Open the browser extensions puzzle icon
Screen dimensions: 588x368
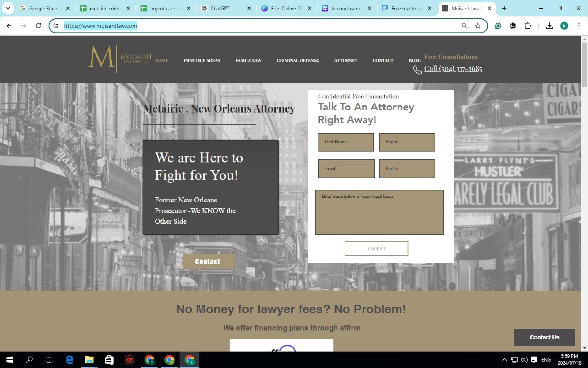tap(527, 26)
